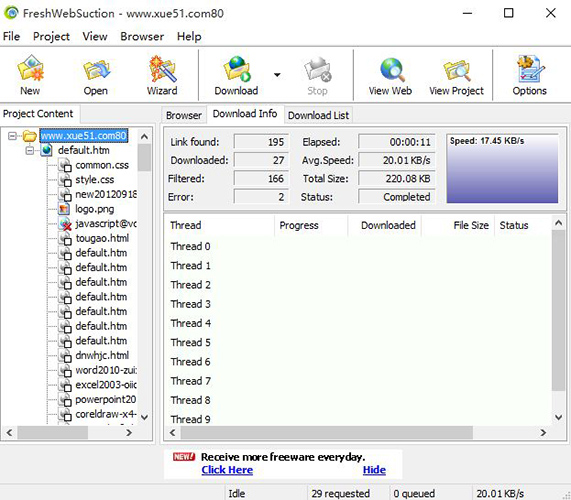Click the Stop toolbar icon
This screenshot has width=571, height=500.
(317, 75)
